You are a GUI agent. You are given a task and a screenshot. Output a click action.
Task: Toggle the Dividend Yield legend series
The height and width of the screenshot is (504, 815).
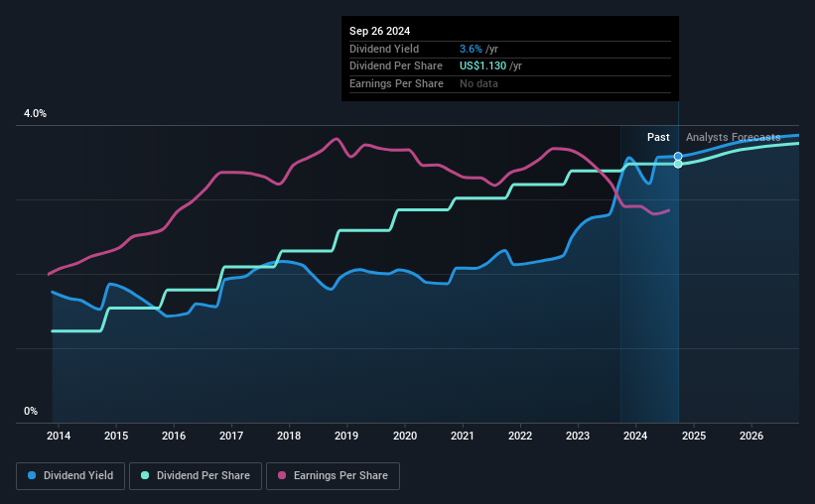[x=70, y=476]
